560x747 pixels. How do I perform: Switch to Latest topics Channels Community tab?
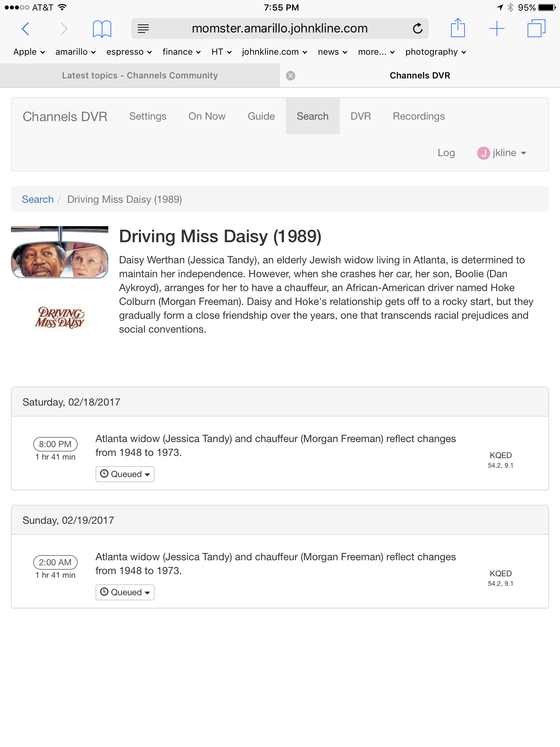(140, 76)
